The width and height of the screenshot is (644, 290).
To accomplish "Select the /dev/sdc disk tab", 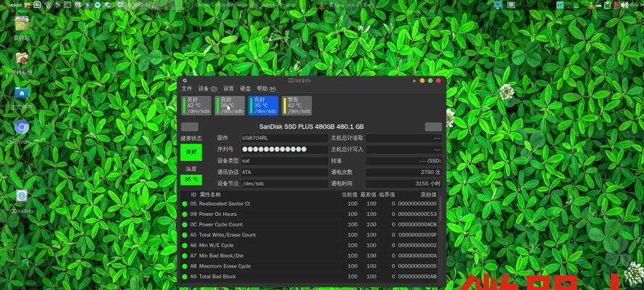I will [263, 106].
